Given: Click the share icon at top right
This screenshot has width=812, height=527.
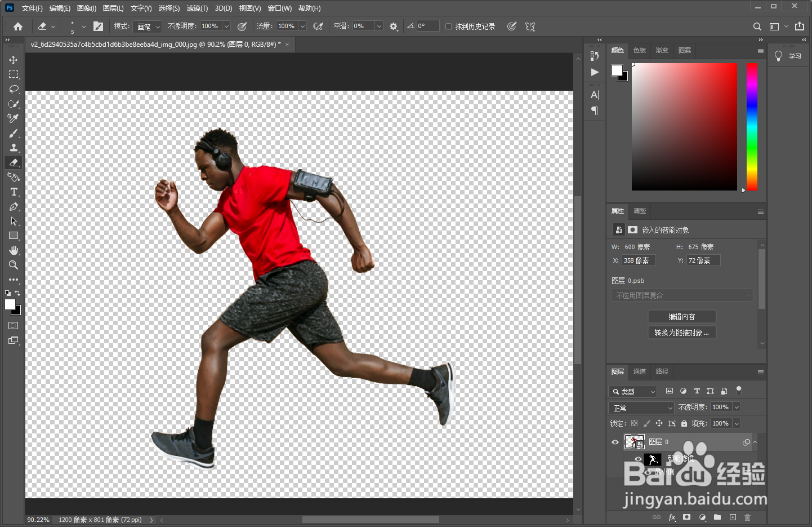Looking at the screenshot, I should (800, 26).
